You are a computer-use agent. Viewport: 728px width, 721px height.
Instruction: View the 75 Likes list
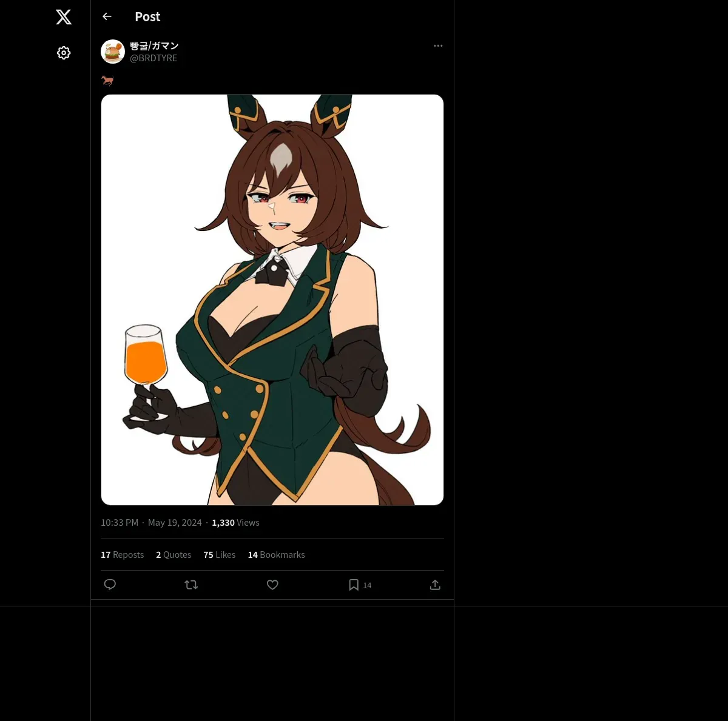220,555
